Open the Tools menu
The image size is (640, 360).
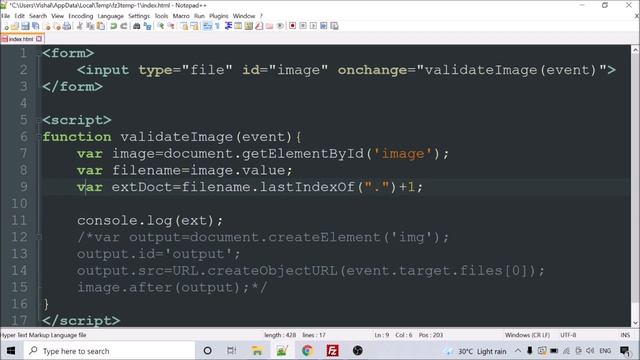pyautogui.click(x=161, y=16)
